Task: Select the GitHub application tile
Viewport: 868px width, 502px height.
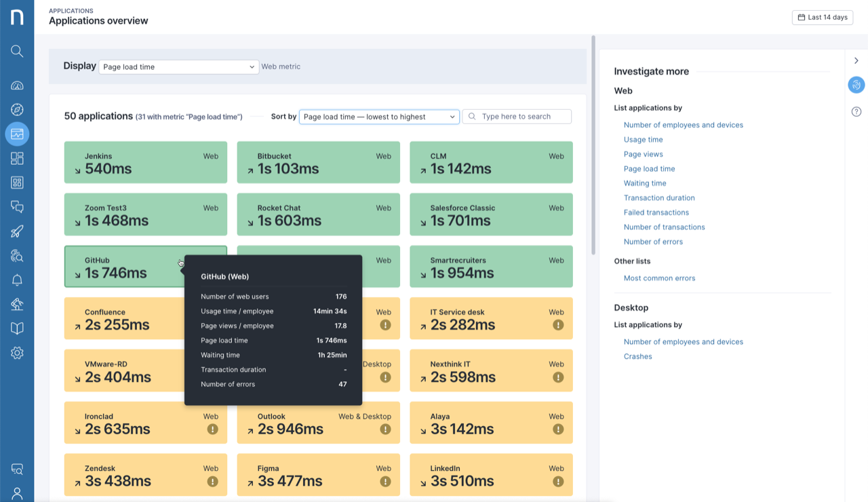Action: pos(122,267)
